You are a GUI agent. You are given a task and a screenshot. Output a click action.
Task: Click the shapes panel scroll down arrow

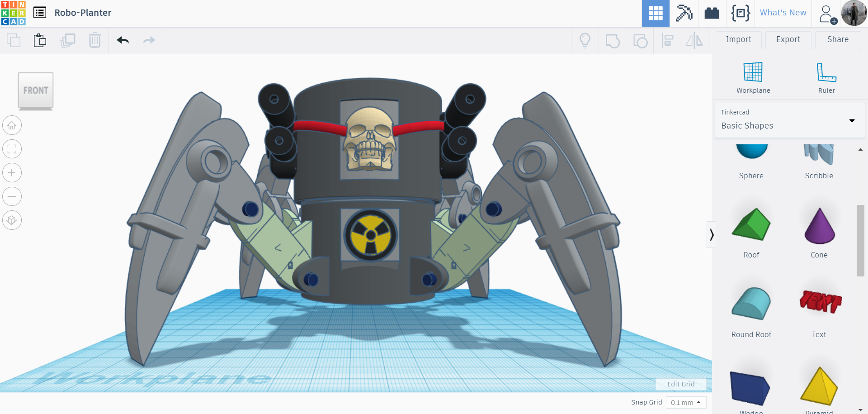860,410
